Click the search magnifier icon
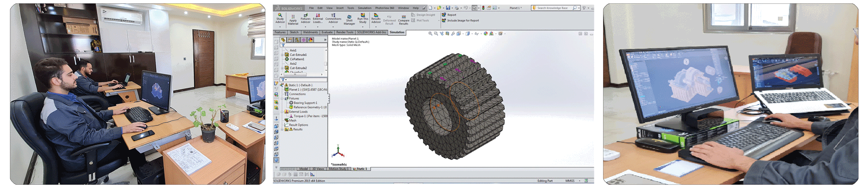Viewport: 868px width, 193px height. click(x=574, y=8)
